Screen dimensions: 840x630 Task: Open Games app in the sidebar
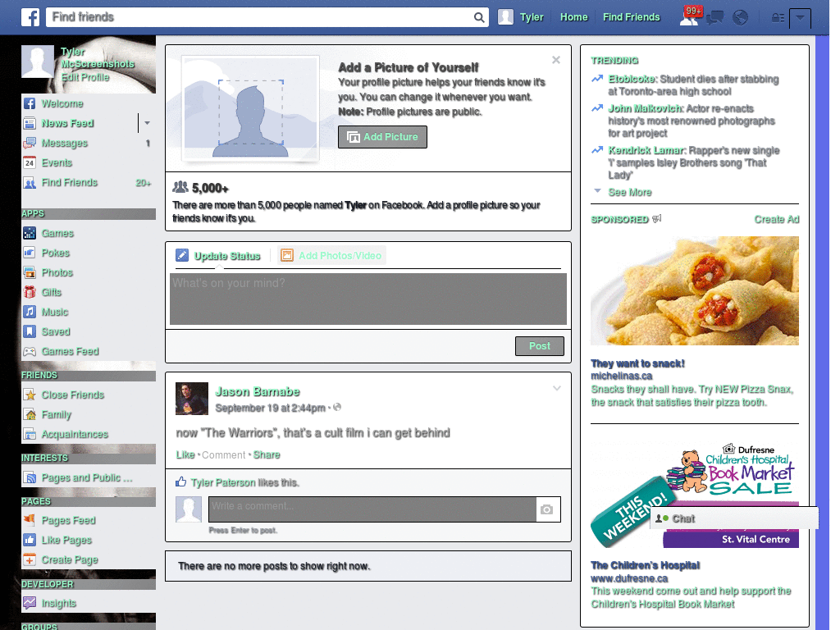[57, 234]
